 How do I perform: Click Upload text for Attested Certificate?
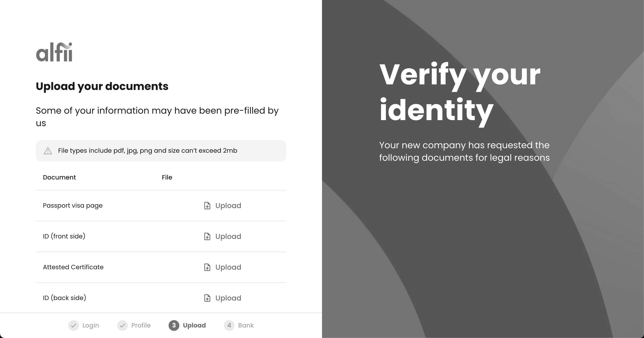click(x=228, y=267)
